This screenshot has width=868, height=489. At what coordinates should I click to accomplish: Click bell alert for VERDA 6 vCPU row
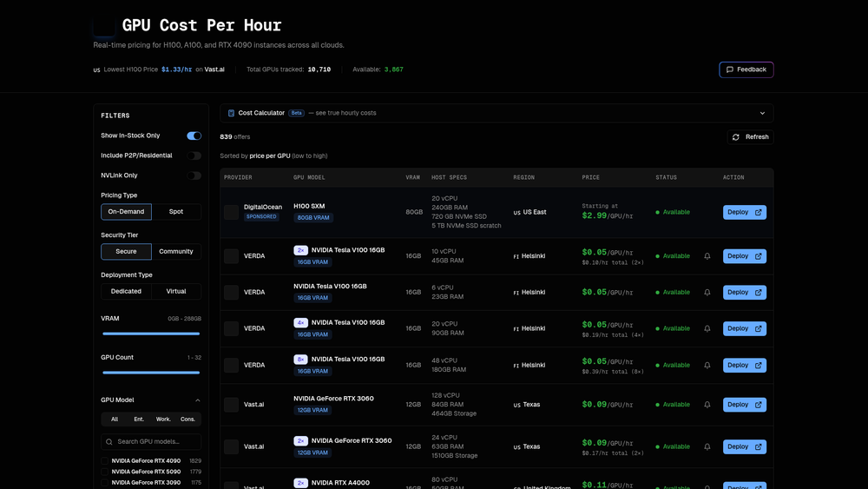[707, 293]
